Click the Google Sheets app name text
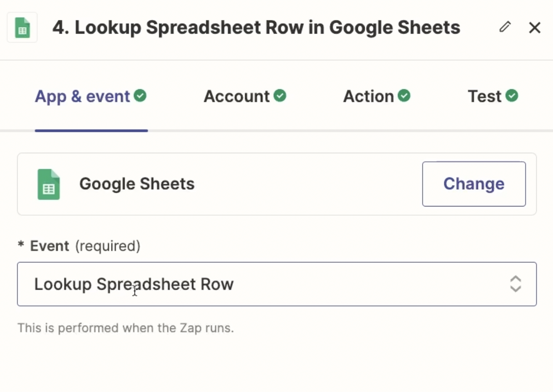The image size is (553, 392). pos(137,184)
